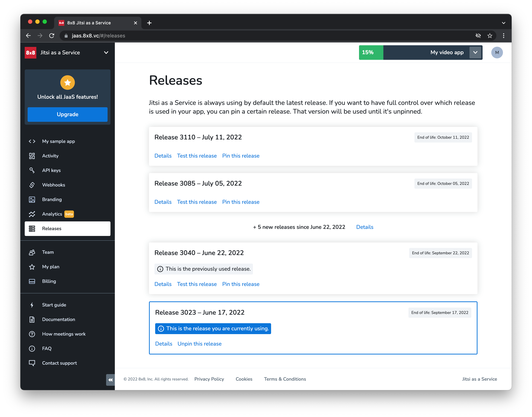Open the Webhooks configuration
532x417 pixels.
pos(53,185)
